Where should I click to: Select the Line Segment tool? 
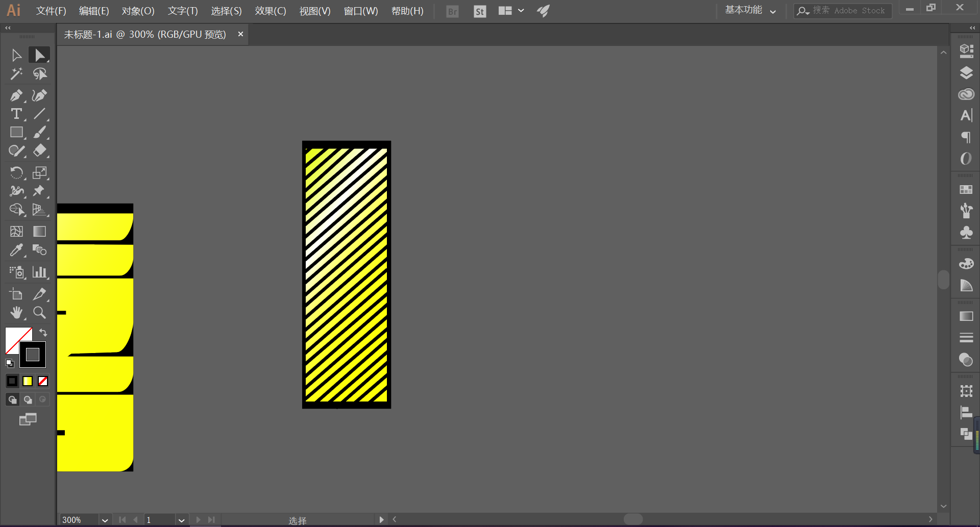39,114
